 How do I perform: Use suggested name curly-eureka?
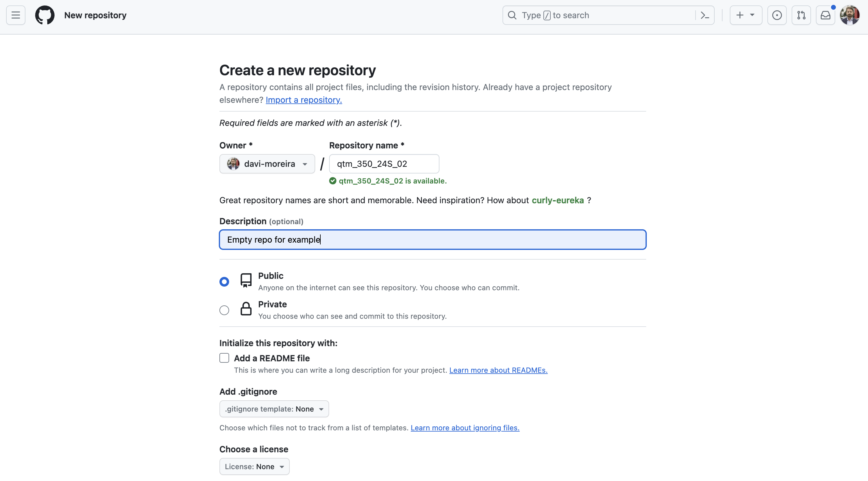[558, 200]
